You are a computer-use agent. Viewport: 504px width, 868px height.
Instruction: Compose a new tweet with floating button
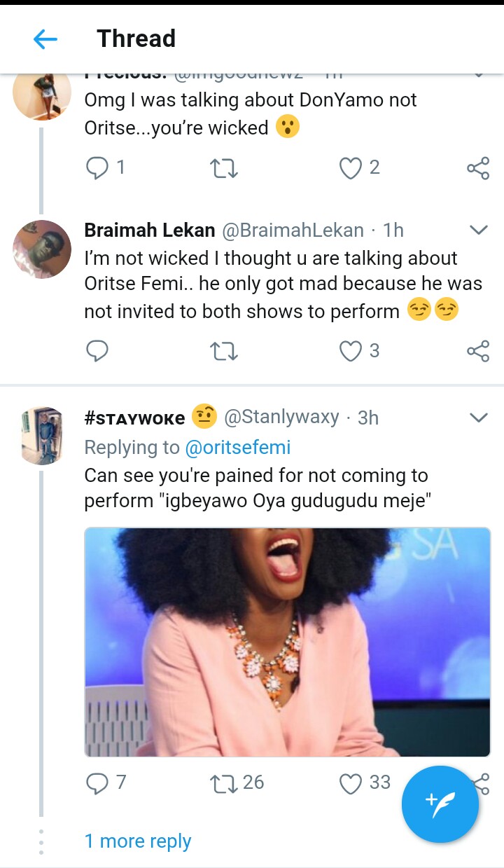(x=440, y=804)
